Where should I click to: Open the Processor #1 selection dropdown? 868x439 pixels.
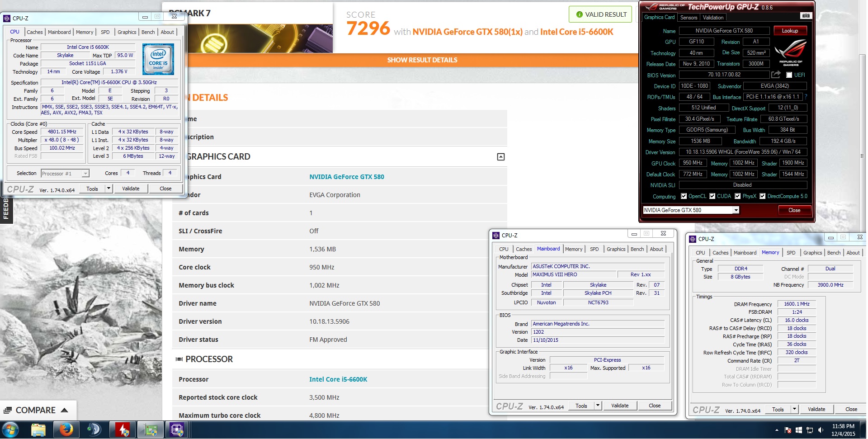(x=85, y=174)
